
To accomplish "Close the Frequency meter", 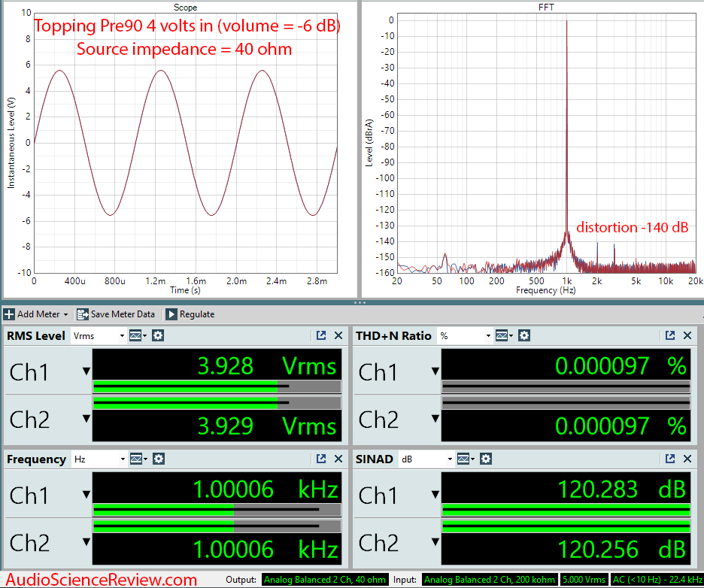I will point(338,459).
